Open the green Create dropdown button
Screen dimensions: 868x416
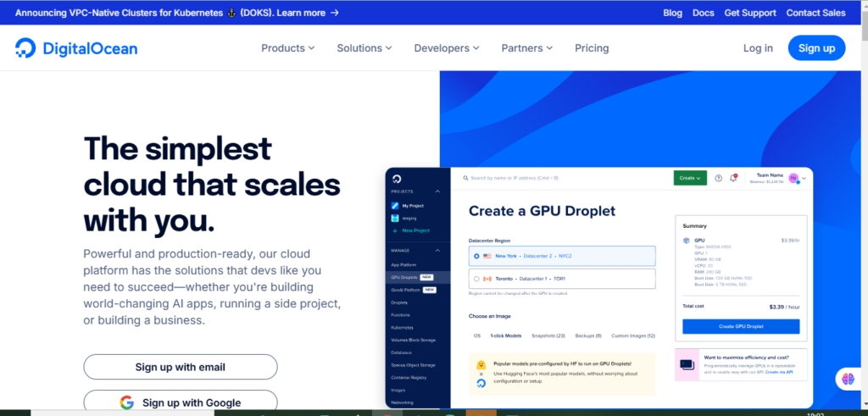pyautogui.click(x=690, y=178)
